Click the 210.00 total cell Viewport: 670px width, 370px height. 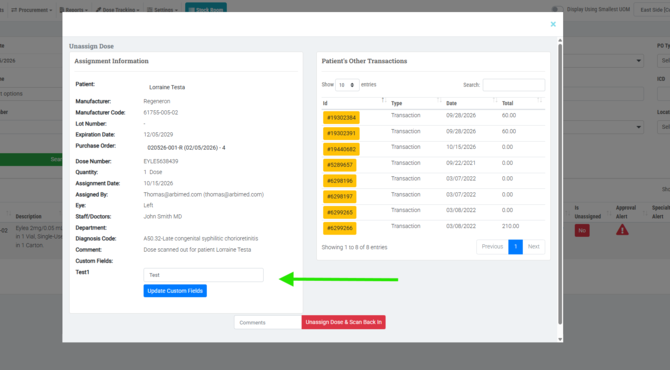510,226
